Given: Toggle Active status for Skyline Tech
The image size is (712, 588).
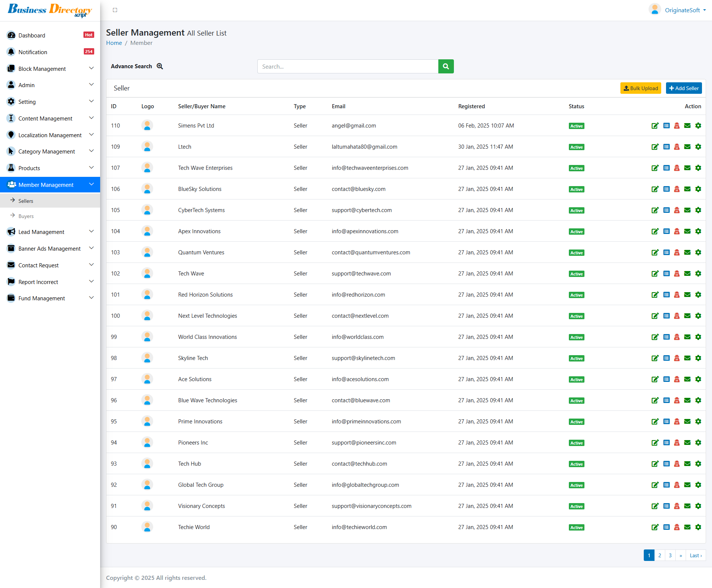Looking at the screenshot, I should pos(576,359).
